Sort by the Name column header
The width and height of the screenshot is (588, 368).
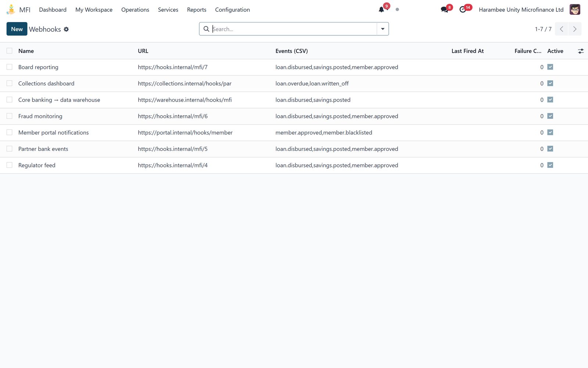26,51
